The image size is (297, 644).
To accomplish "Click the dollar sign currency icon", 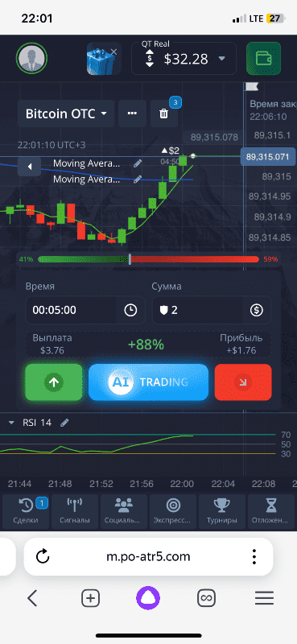I will click(x=256, y=310).
